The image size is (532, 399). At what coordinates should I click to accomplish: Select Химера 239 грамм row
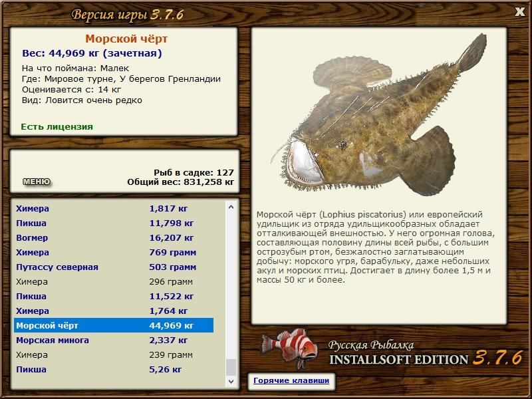[x=114, y=354]
